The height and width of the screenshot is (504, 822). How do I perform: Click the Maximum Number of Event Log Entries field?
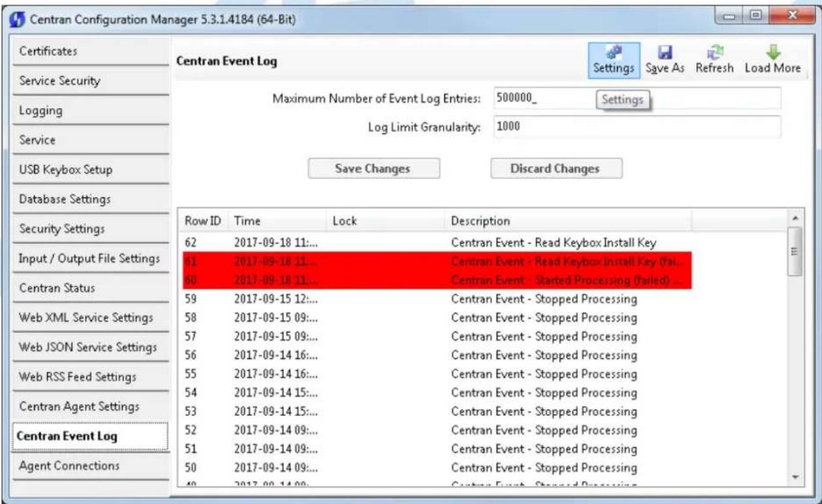636,98
